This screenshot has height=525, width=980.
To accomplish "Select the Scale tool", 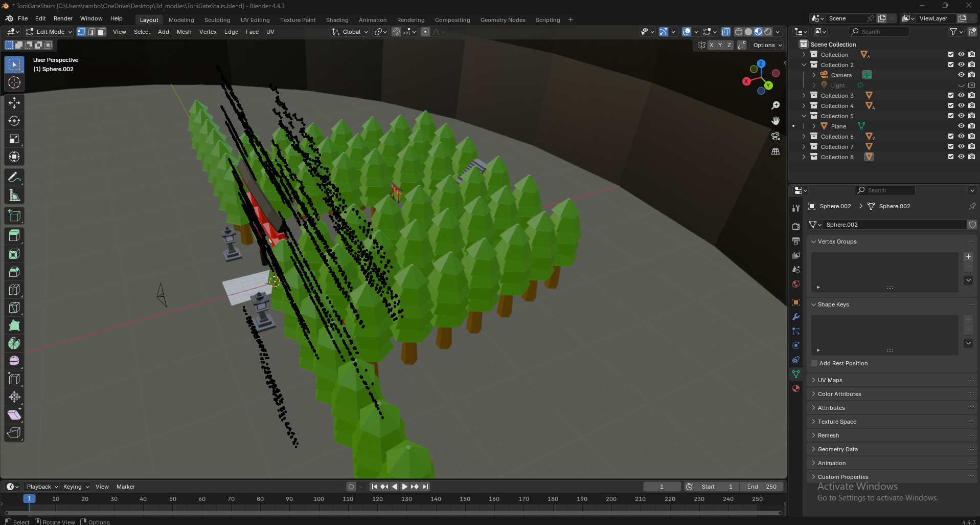I will pos(14,139).
